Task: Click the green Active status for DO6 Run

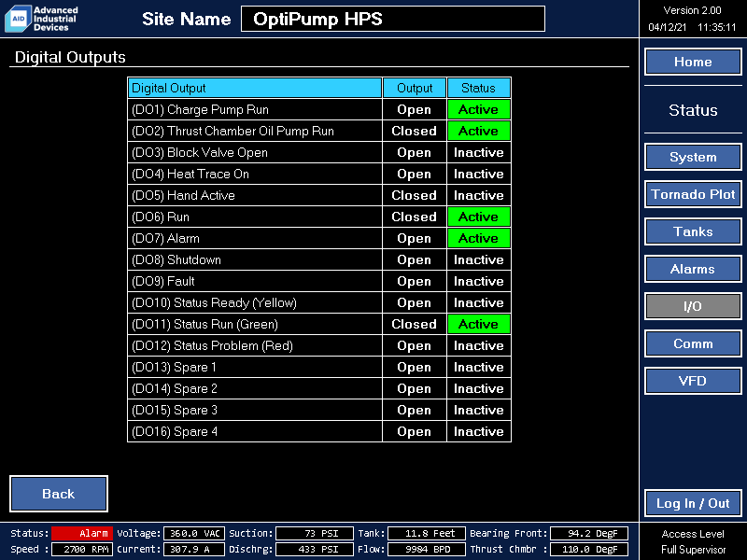Action: click(479, 217)
